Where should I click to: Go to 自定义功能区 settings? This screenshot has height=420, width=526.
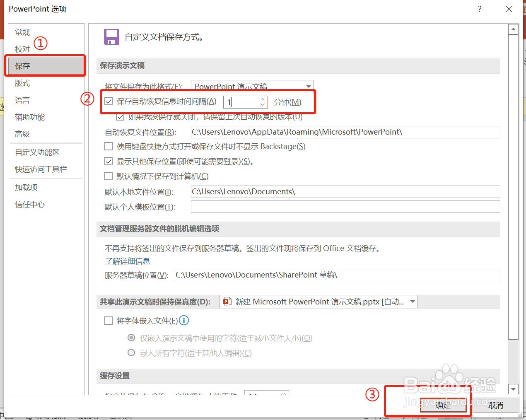[37, 152]
